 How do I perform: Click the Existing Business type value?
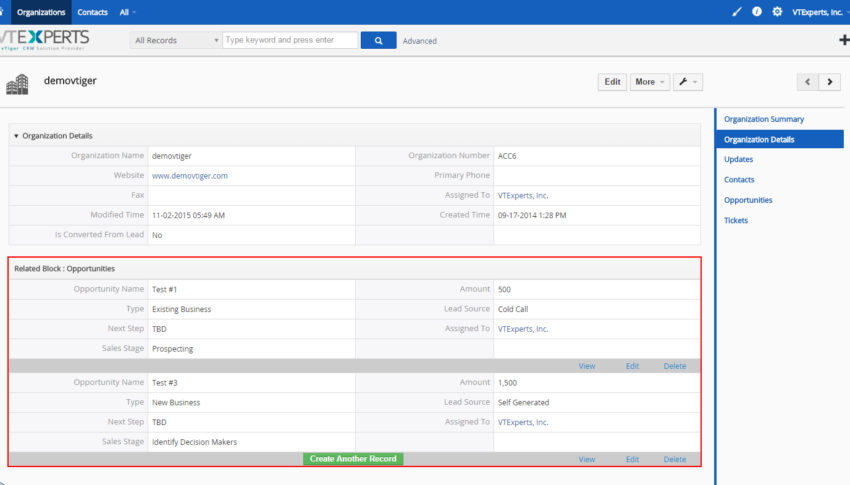point(182,309)
